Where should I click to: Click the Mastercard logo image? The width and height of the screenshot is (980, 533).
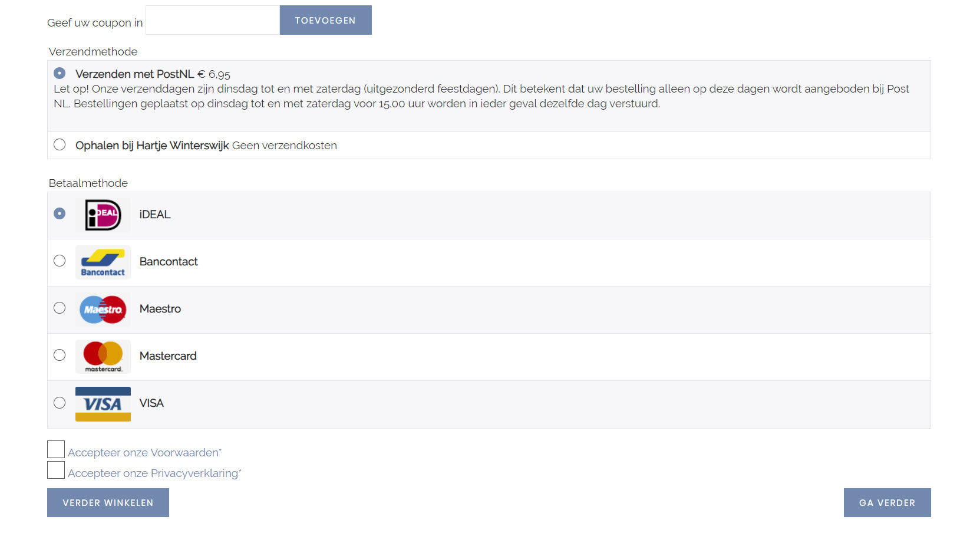(103, 357)
